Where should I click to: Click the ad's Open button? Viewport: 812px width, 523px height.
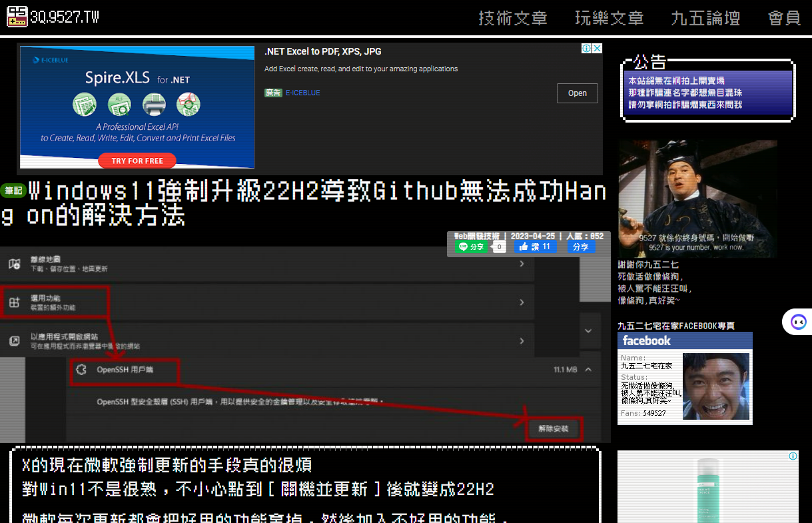click(578, 93)
